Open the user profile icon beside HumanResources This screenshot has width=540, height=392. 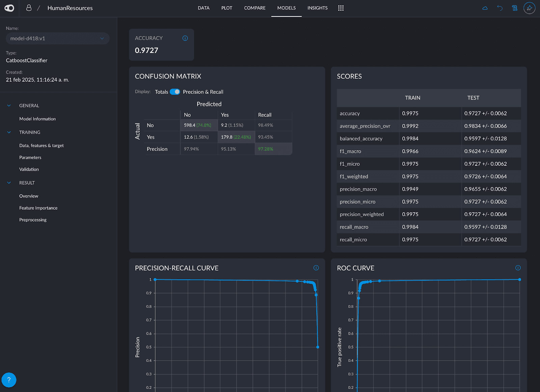(29, 8)
